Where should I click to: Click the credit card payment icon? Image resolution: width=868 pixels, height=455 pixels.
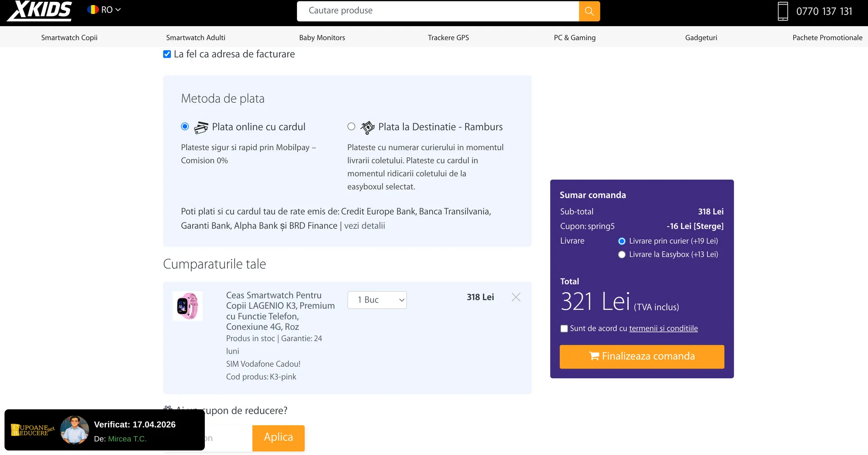201,128
